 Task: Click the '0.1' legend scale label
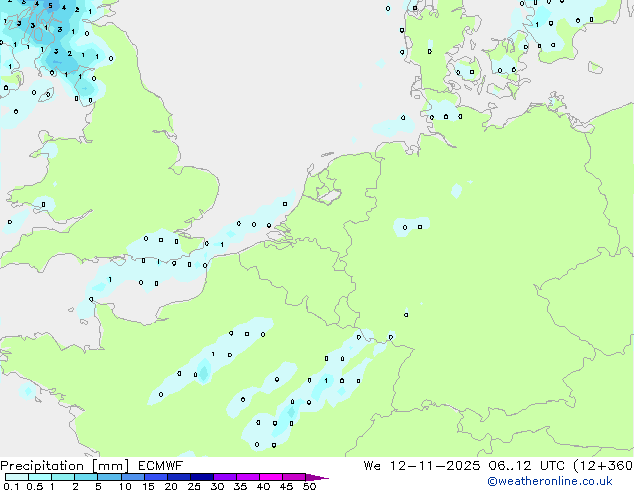pyautogui.click(x=10, y=486)
